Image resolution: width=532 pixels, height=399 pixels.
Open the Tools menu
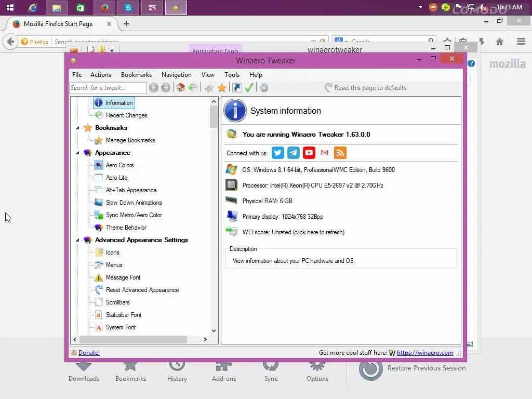coord(232,75)
